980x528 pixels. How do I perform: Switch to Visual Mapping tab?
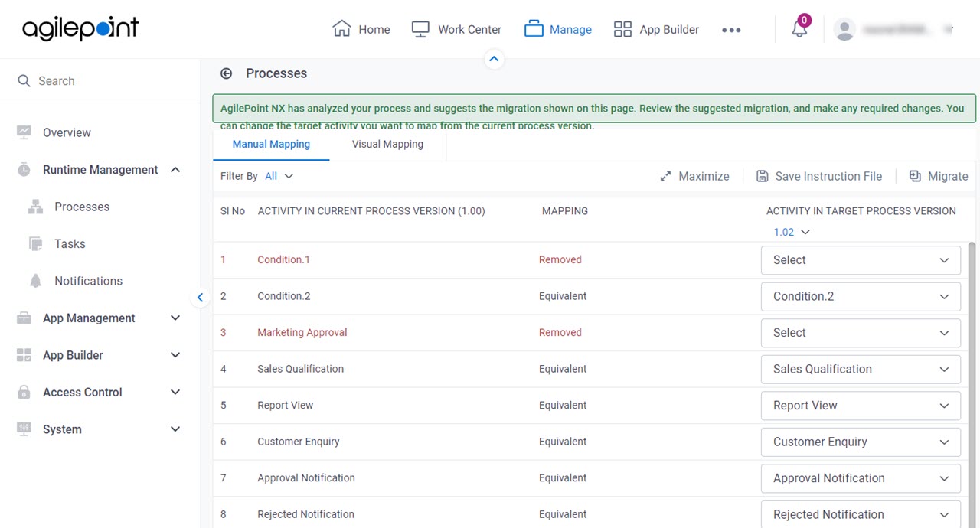coord(387,144)
